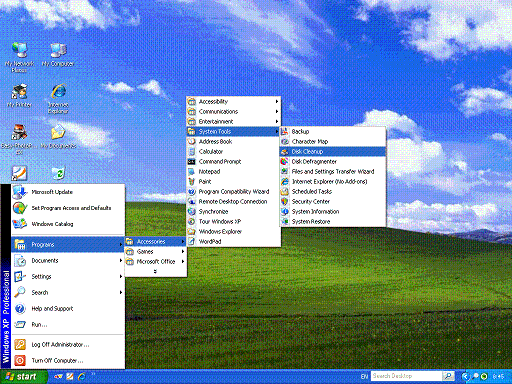Screen dimensions: 512x384
Task: Expand the Entertainment submenu arrow
Action: click(277, 121)
